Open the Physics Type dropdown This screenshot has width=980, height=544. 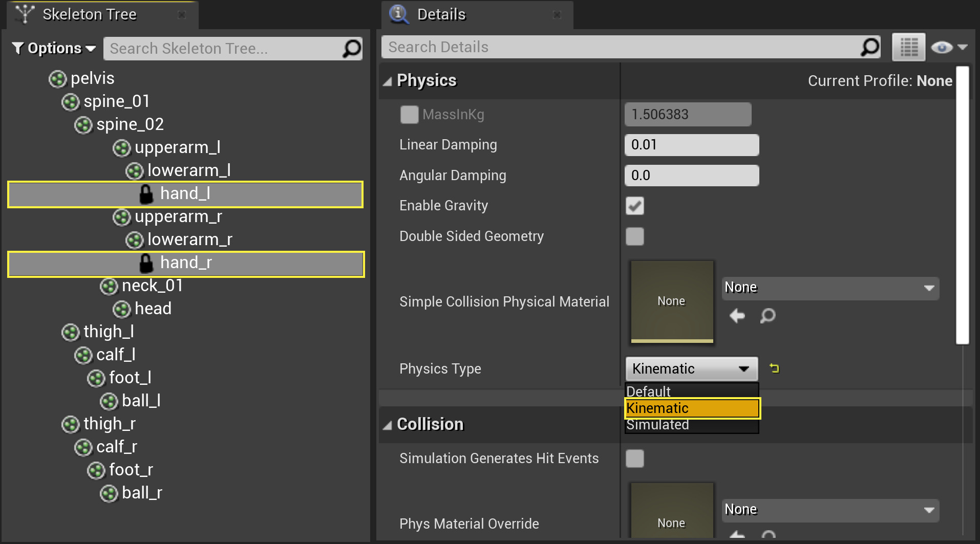pos(691,368)
